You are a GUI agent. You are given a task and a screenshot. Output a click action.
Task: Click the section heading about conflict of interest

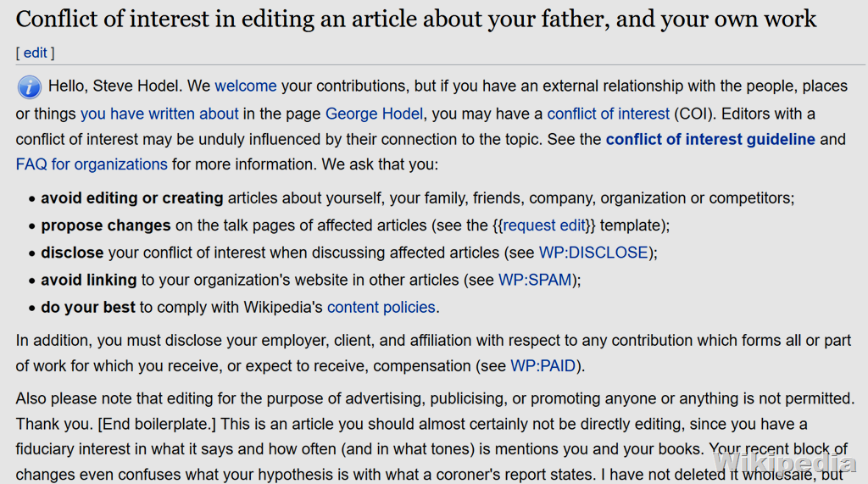coord(415,19)
